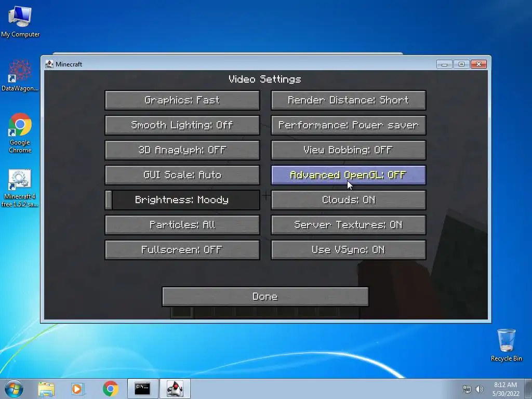Open the DataWagon desktop shortcut
The height and width of the screenshot is (399, 532).
pyautogui.click(x=20, y=75)
